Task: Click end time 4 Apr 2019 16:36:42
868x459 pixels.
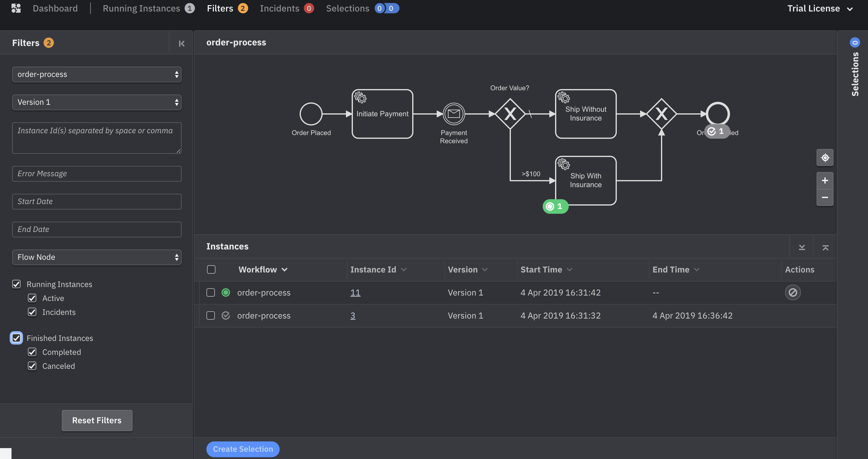Action: pyautogui.click(x=692, y=315)
